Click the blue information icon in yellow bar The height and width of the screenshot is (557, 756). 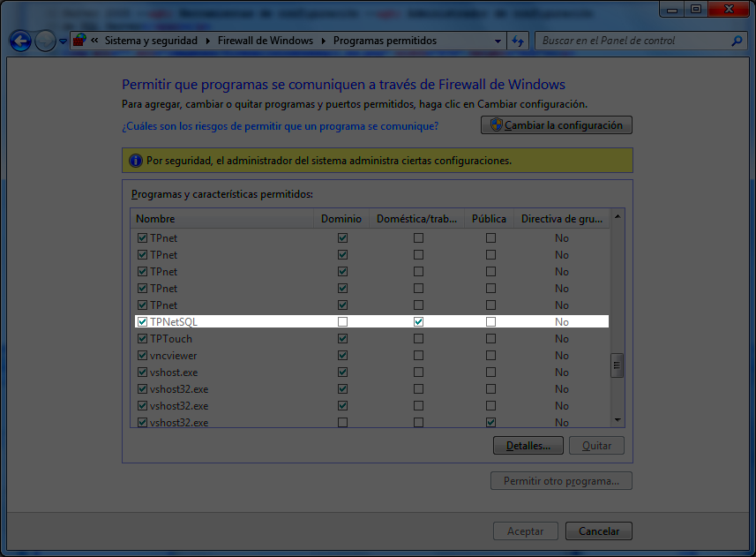point(136,161)
